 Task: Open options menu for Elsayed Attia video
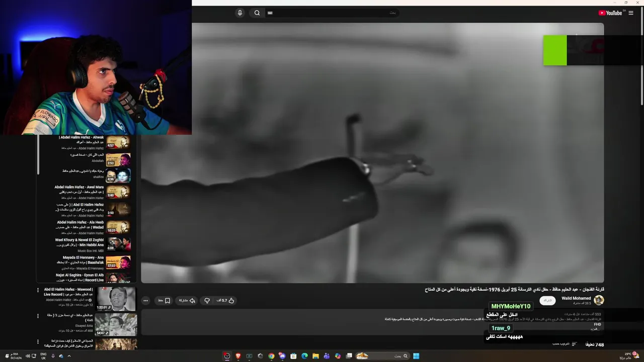pyautogui.click(x=38, y=316)
